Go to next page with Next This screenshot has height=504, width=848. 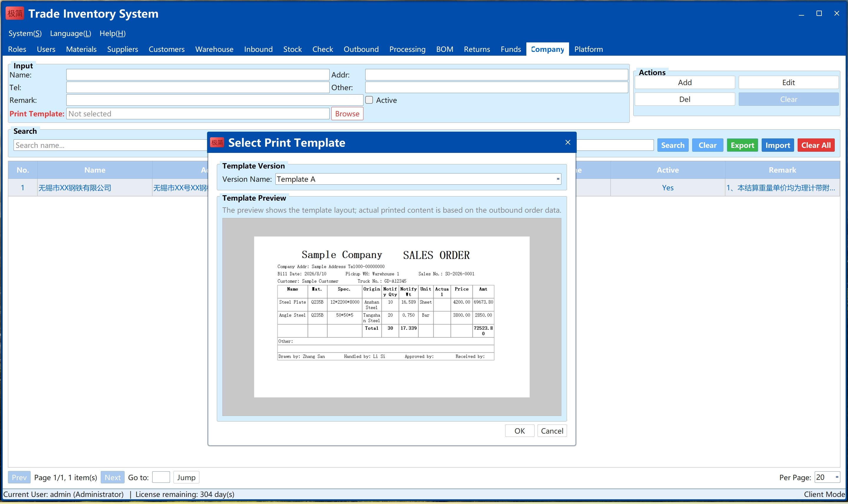pyautogui.click(x=113, y=477)
